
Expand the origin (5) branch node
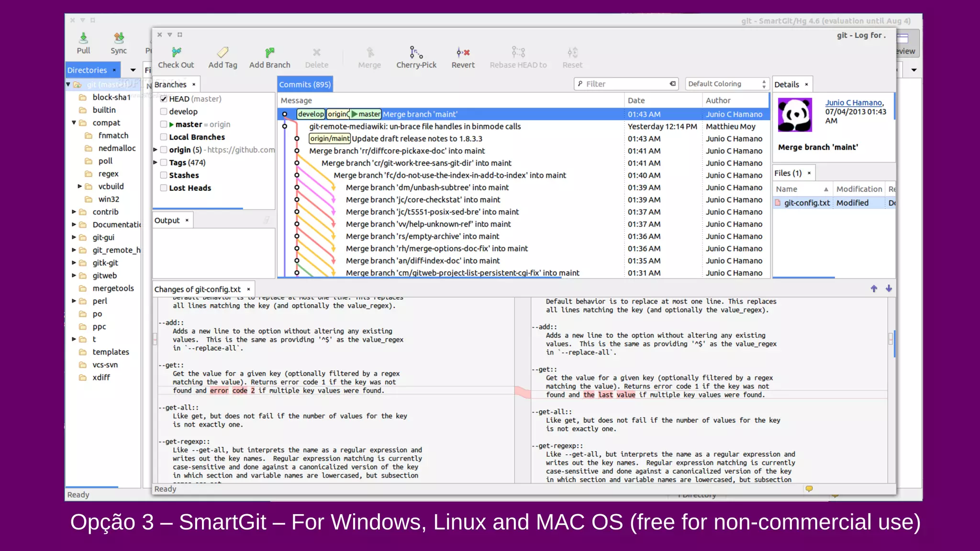156,150
